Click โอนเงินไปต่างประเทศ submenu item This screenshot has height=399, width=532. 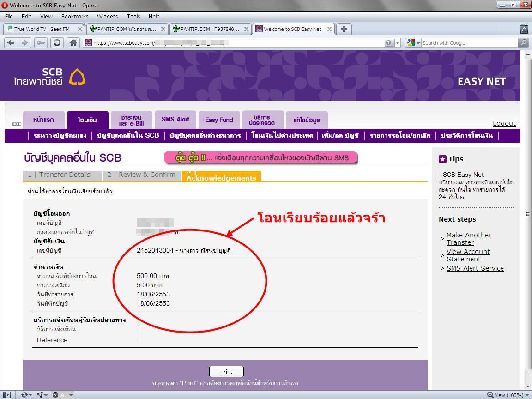[282, 136]
